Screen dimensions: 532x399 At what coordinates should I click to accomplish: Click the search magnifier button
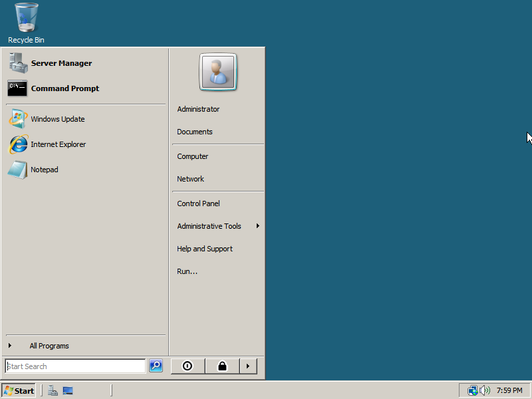pos(156,366)
